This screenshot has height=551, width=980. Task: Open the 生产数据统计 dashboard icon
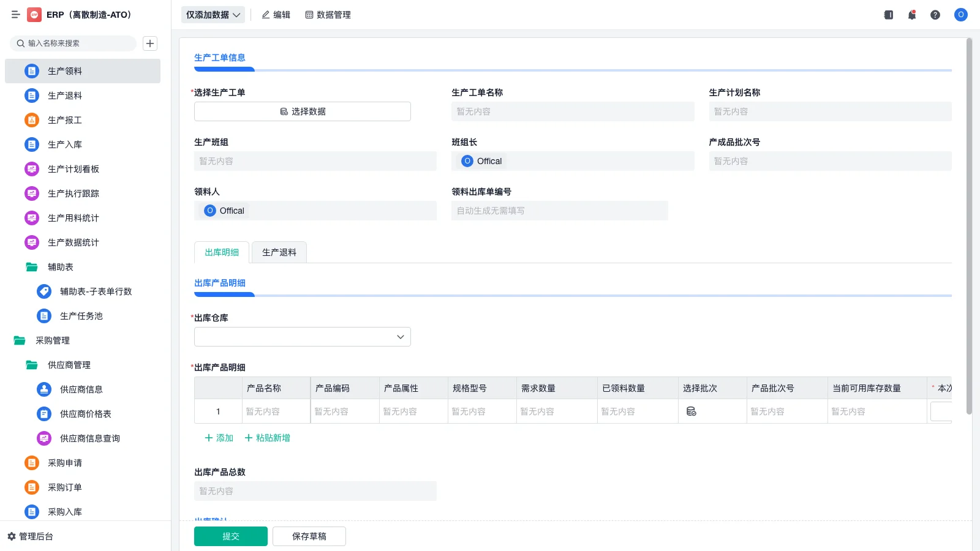pyautogui.click(x=32, y=242)
